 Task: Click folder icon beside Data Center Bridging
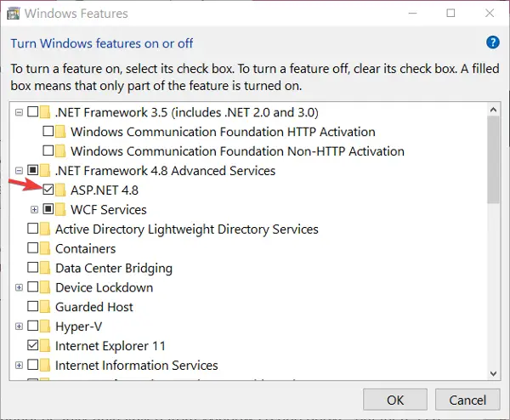tap(45, 268)
